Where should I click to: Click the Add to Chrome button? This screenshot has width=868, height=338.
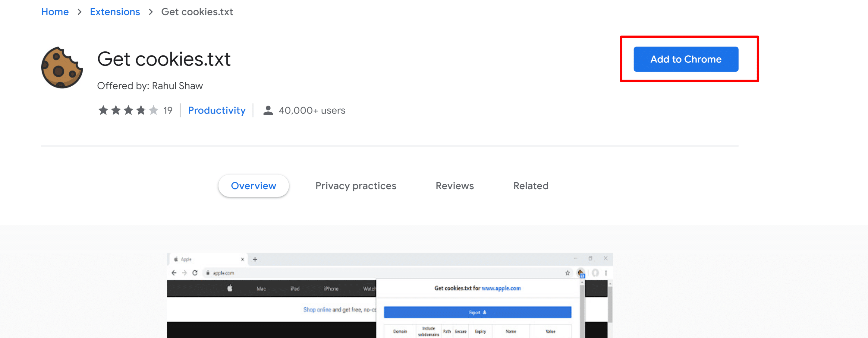pos(685,59)
